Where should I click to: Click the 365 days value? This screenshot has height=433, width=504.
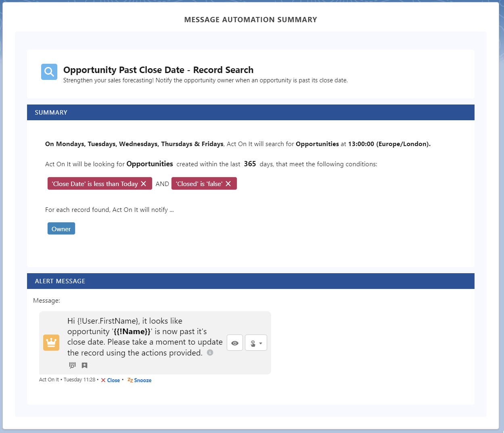[x=250, y=164]
